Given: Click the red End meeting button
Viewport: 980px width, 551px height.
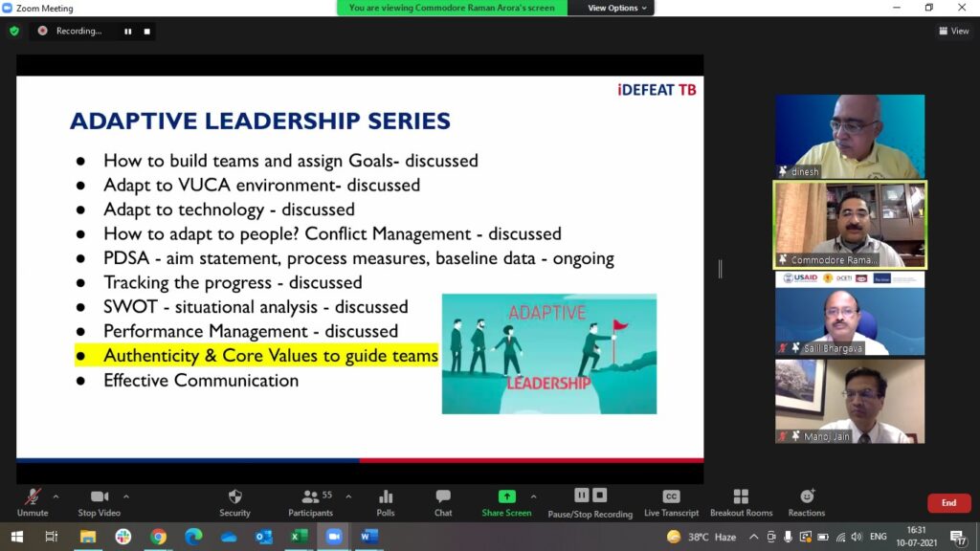Looking at the screenshot, I should pos(948,503).
